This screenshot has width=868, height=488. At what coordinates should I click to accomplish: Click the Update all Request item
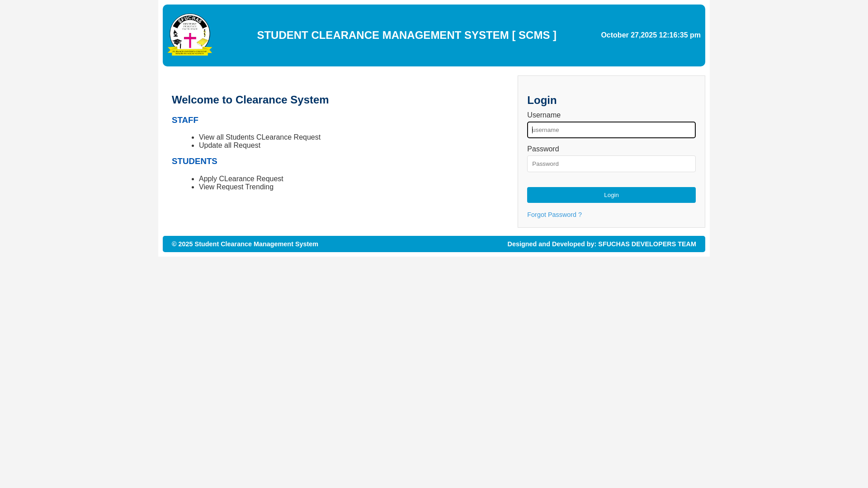[x=229, y=145]
